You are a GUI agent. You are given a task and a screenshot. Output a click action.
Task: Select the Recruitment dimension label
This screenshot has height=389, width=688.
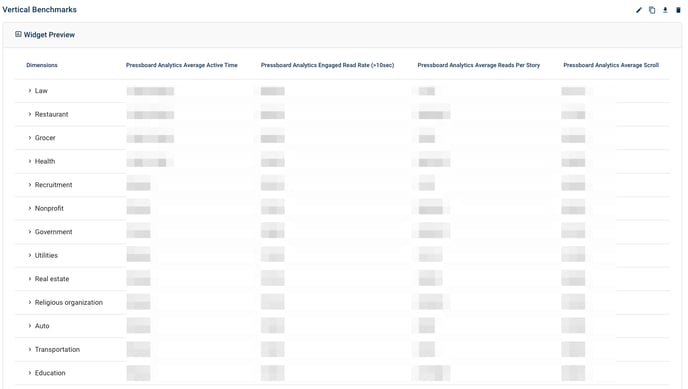tap(54, 185)
